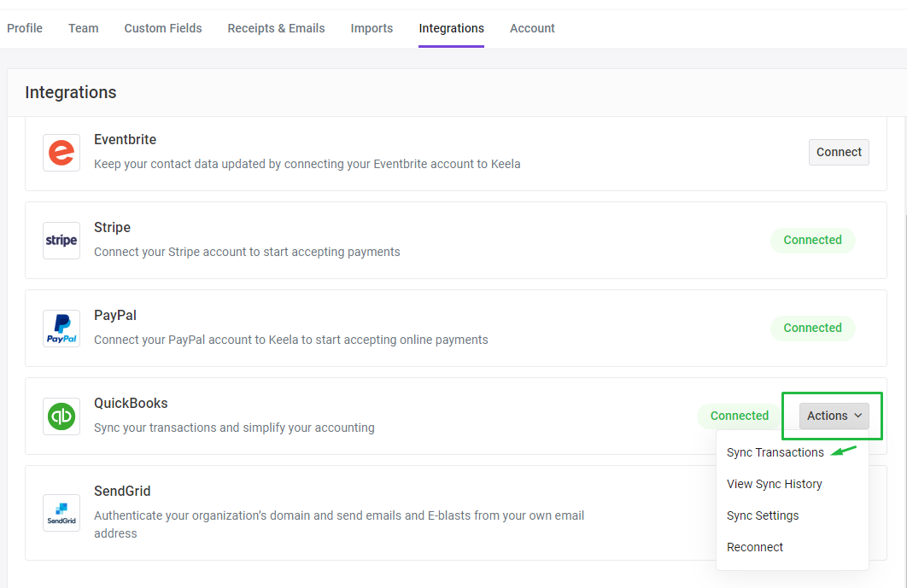Go to Receipts & Emails tab
The image size is (907, 588).
point(276,28)
